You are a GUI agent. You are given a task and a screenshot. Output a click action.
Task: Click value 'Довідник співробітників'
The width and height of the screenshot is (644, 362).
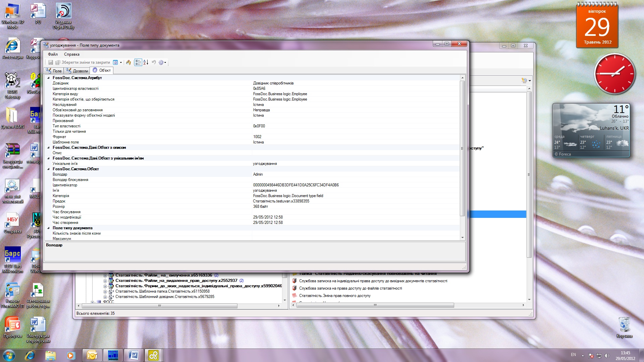tap(273, 83)
